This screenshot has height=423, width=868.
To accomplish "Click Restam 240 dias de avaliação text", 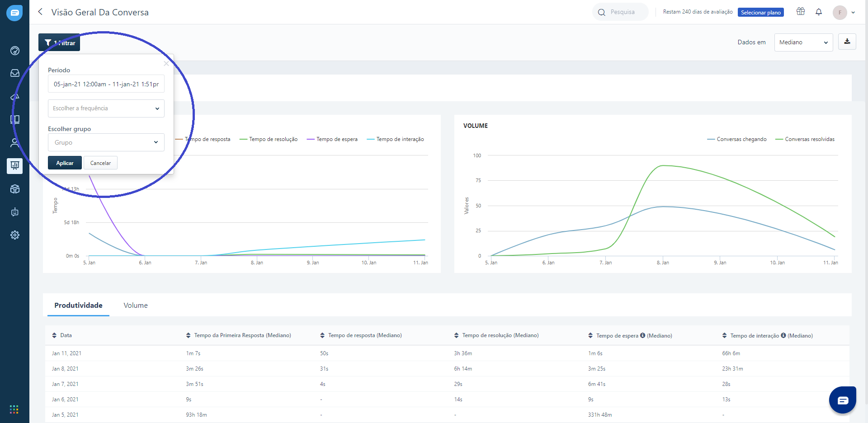I will click(698, 12).
